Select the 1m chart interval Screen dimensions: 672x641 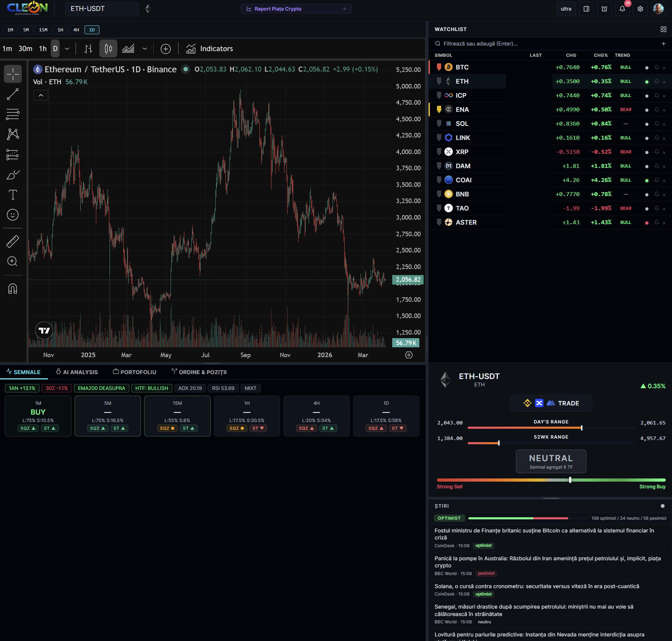[x=7, y=49]
